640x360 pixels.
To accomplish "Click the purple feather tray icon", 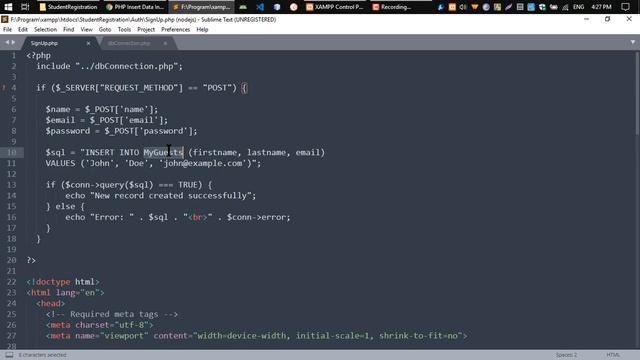I will pyautogui.click(x=509, y=7).
